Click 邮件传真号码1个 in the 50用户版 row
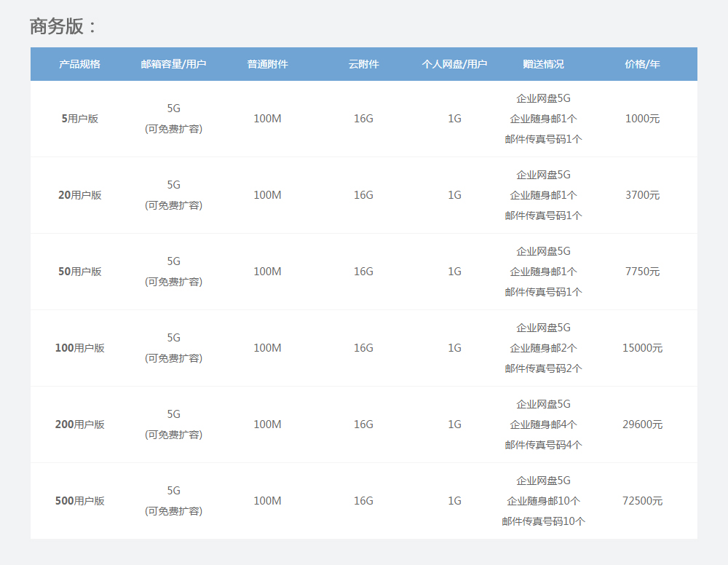Screen dimensions: 728x565 (x=543, y=292)
